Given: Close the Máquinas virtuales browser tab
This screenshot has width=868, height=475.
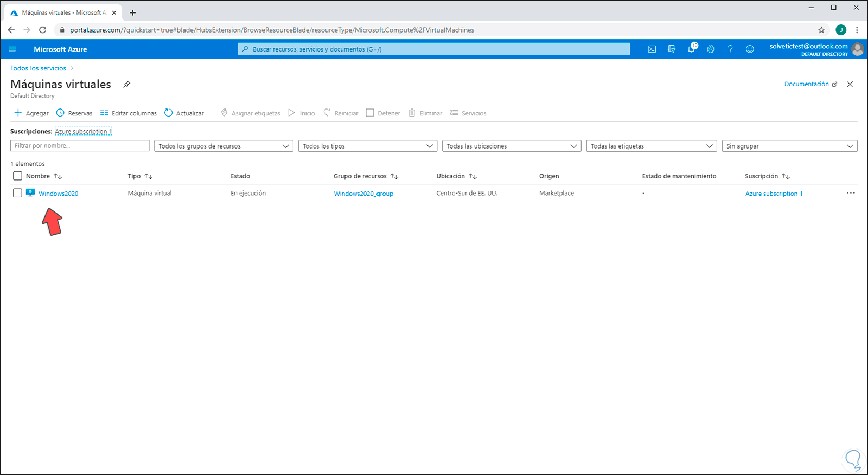Looking at the screenshot, I should click(114, 12).
